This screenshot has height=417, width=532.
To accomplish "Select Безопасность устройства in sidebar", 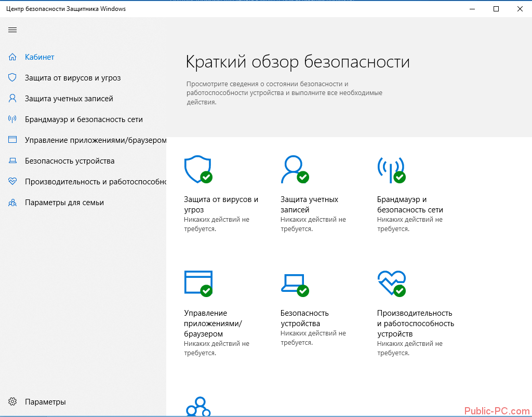I will (x=70, y=161).
